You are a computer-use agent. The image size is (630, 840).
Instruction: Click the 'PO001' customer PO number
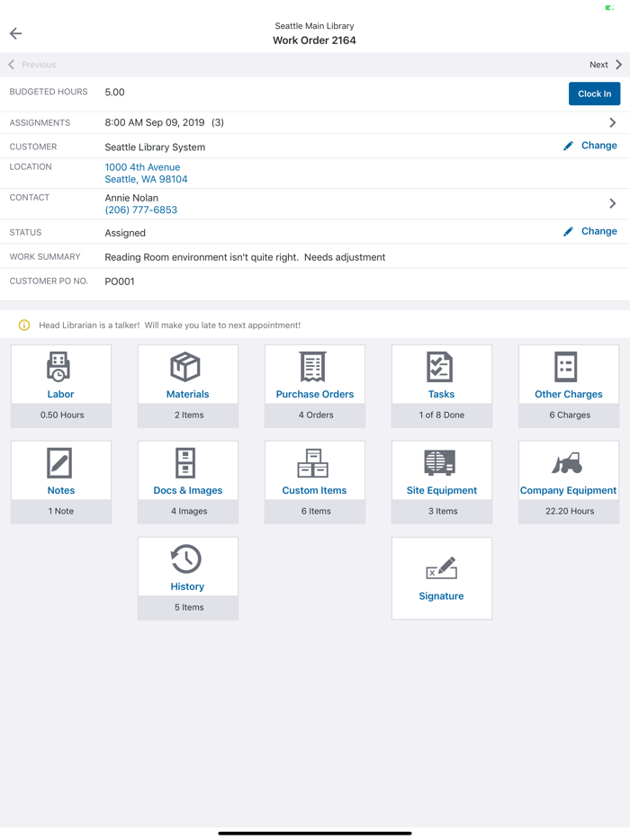click(x=120, y=281)
